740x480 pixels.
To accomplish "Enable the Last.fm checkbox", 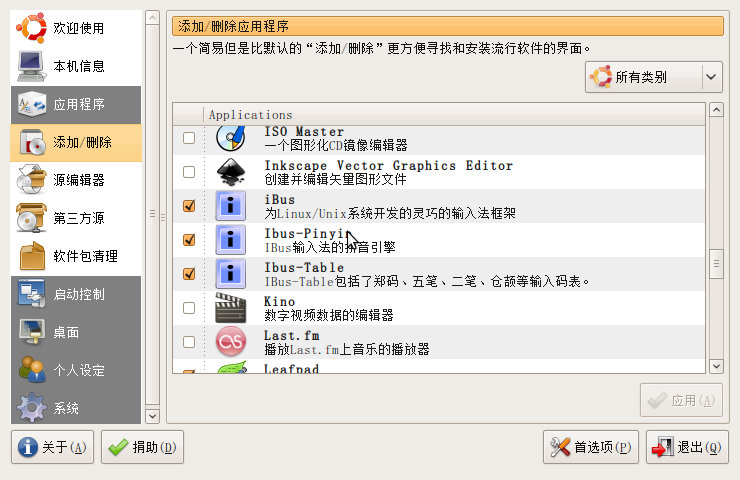I will click(x=189, y=342).
